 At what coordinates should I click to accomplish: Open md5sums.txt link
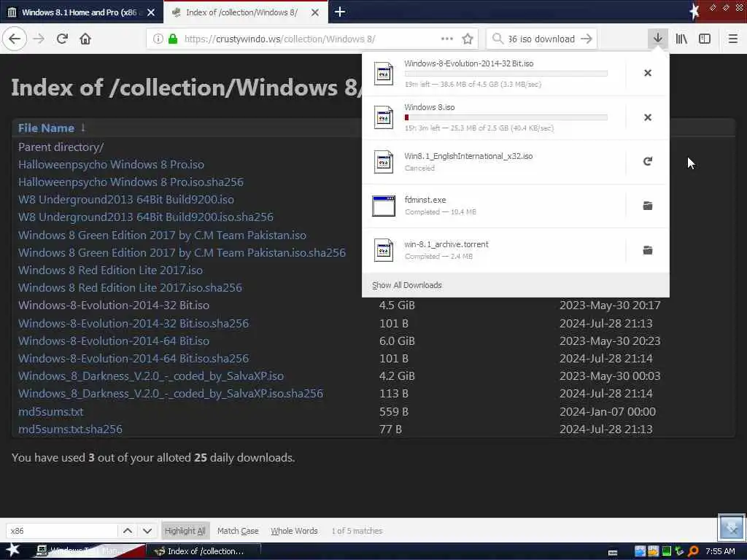[50, 411]
